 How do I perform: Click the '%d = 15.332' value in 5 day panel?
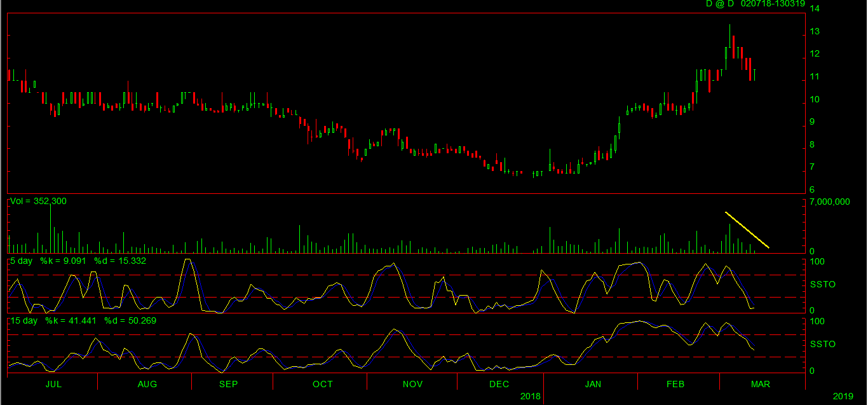point(120,261)
